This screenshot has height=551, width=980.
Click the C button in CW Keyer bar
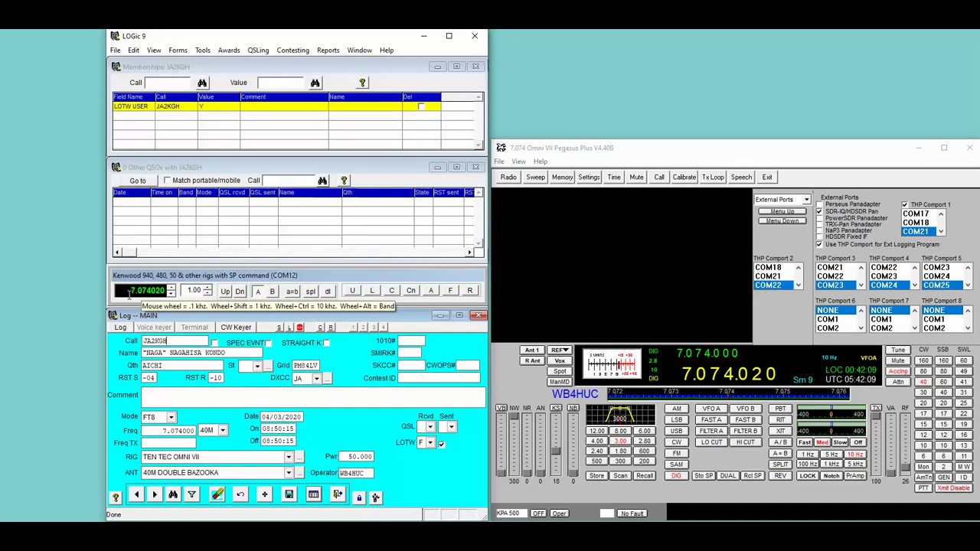[320, 328]
